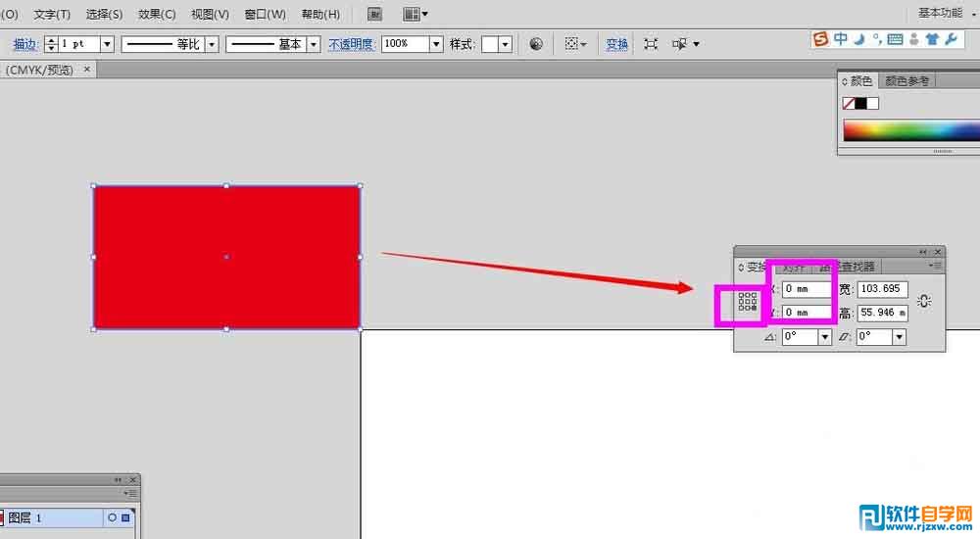
Task: Open the 效果(C) menu
Action: (x=157, y=15)
